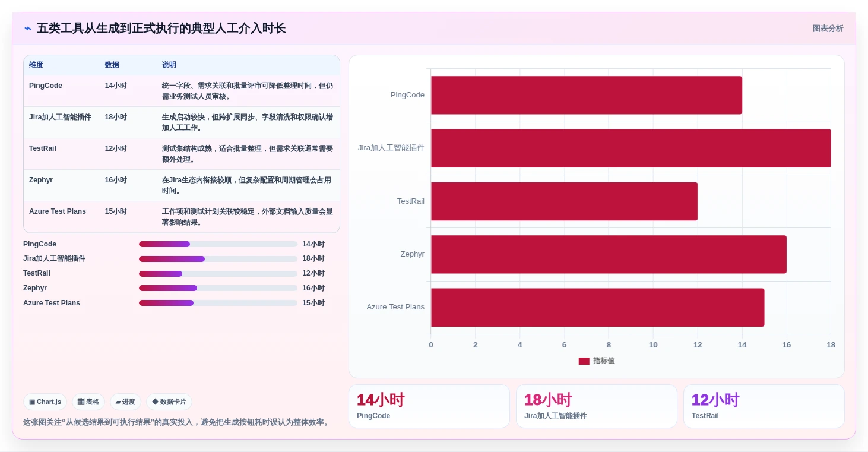Viewport: 868px width, 452px height.
Task: Click the 指标值 legend color box
Action: click(584, 361)
